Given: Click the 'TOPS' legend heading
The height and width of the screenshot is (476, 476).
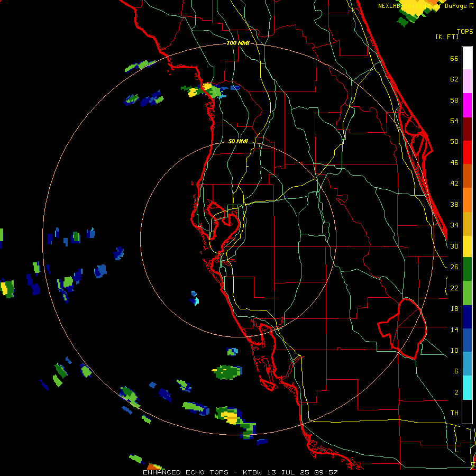Looking at the screenshot, I should coord(465,32).
